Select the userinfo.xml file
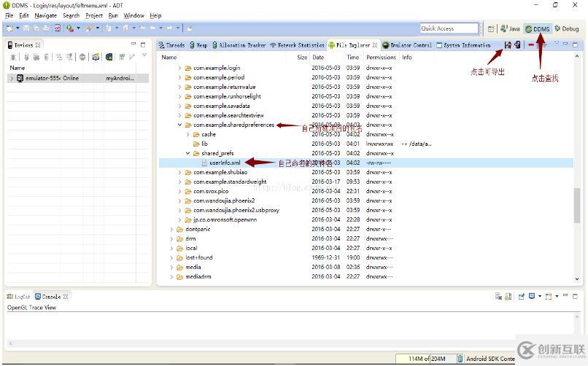588x366 pixels. click(x=225, y=163)
